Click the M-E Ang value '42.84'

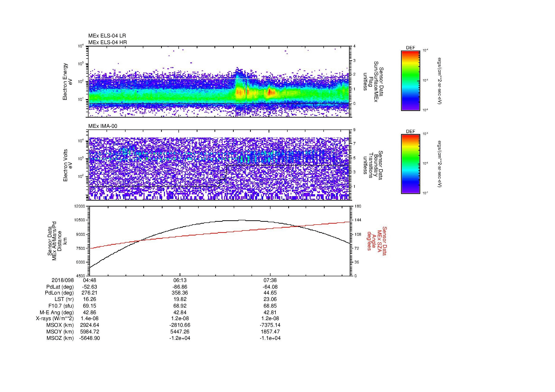[180, 313]
